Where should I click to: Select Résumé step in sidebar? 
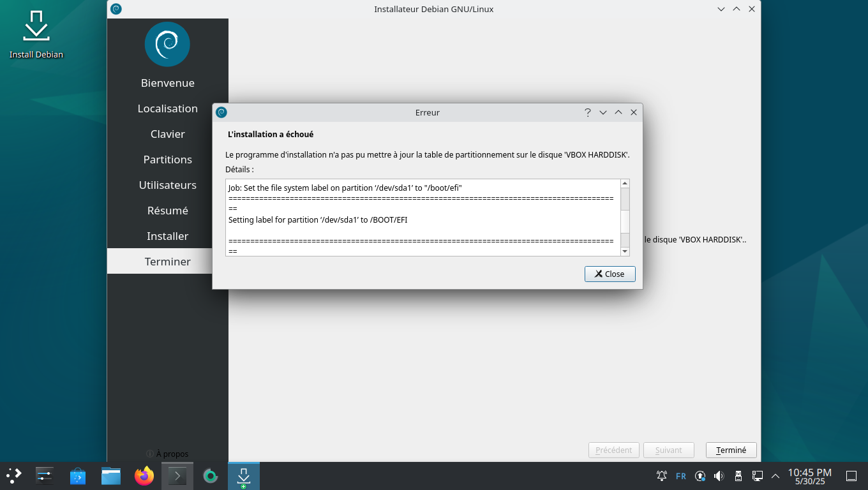pyautogui.click(x=168, y=211)
